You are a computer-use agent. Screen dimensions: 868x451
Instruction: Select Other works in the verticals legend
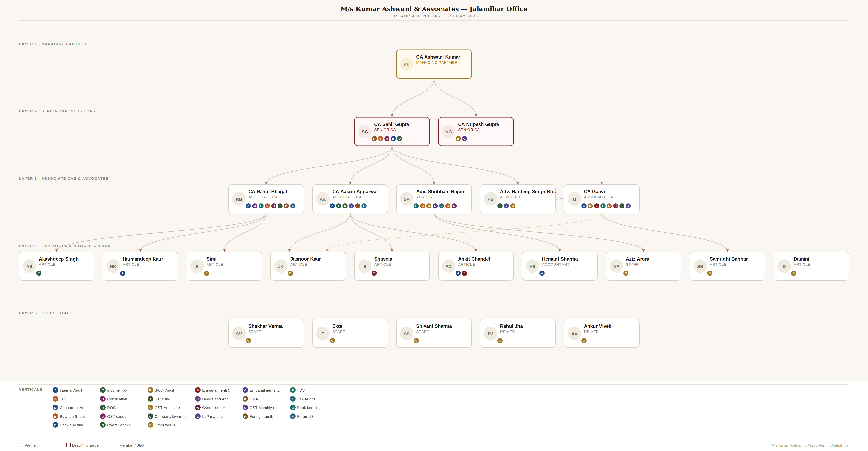pos(161,425)
